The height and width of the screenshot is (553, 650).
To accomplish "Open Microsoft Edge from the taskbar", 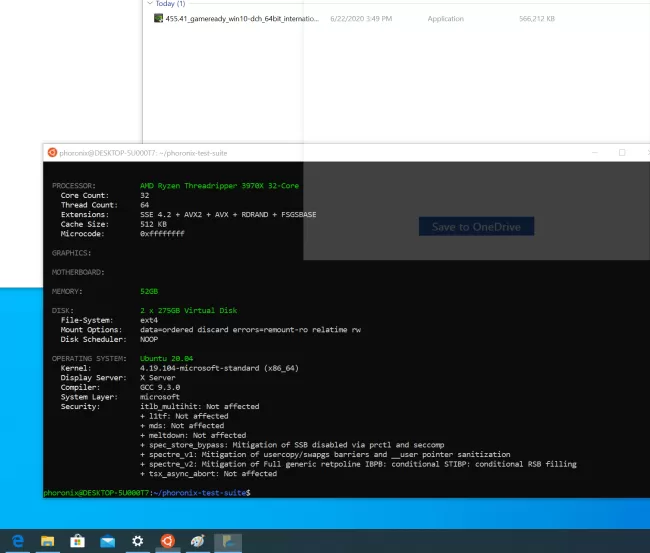I will 17,541.
